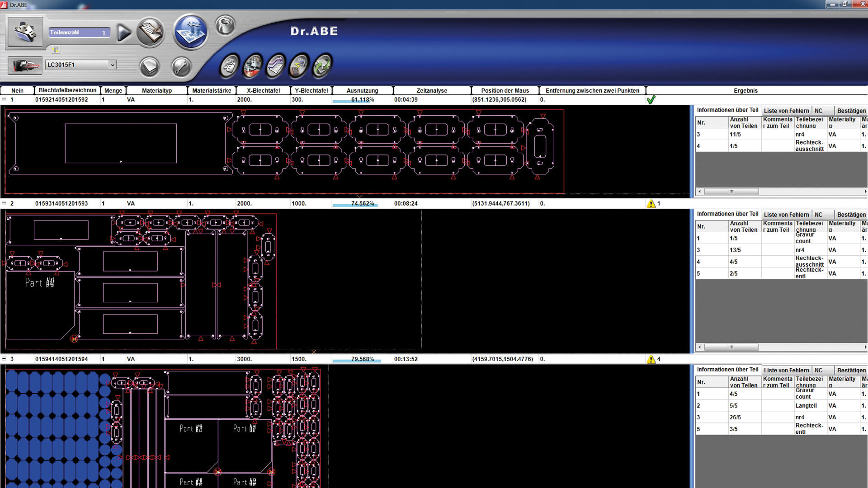
Task: Click the parts arrangement oval icon
Action: pyautogui.click(x=230, y=66)
